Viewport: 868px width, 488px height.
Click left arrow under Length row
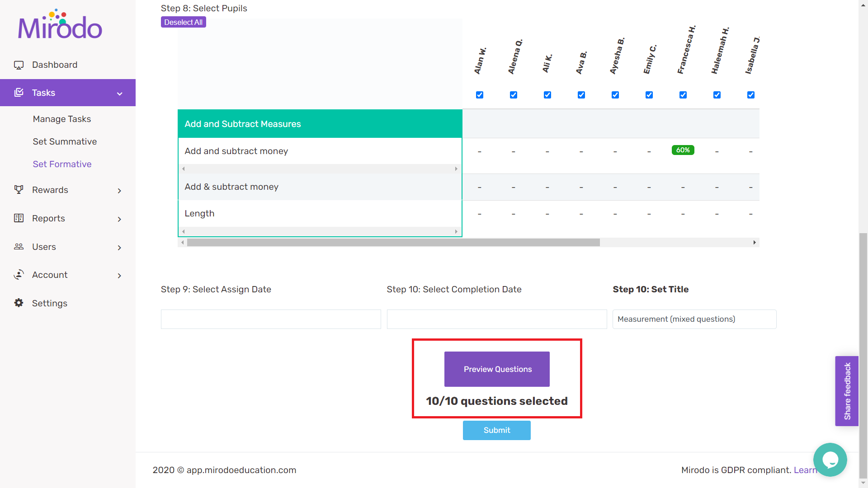tap(184, 232)
